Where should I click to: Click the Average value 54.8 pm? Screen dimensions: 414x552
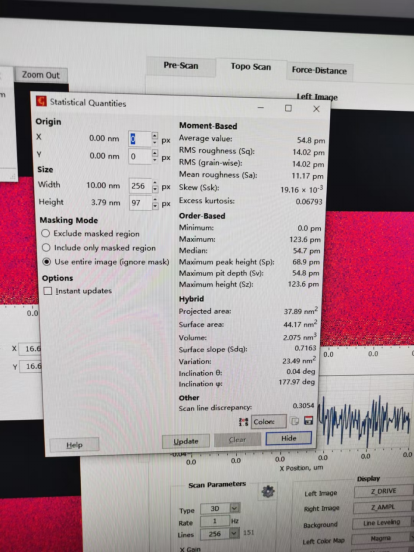[x=311, y=140]
